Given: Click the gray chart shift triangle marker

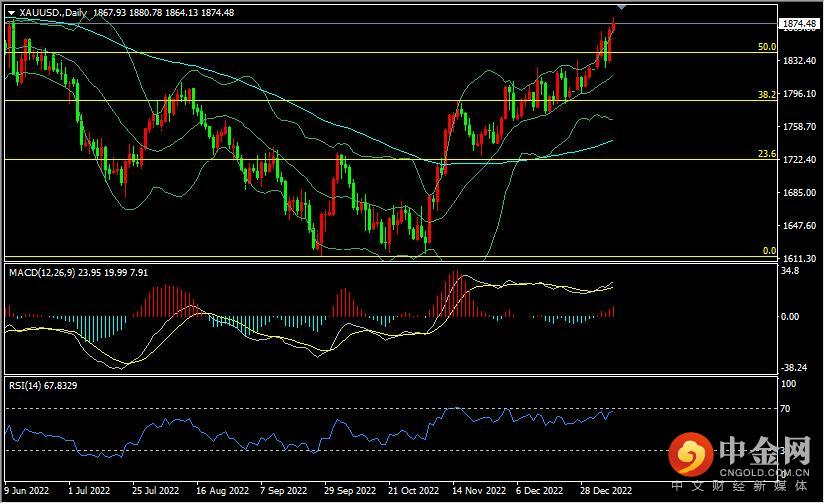Looking at the screenshot, I should point(622,7).
